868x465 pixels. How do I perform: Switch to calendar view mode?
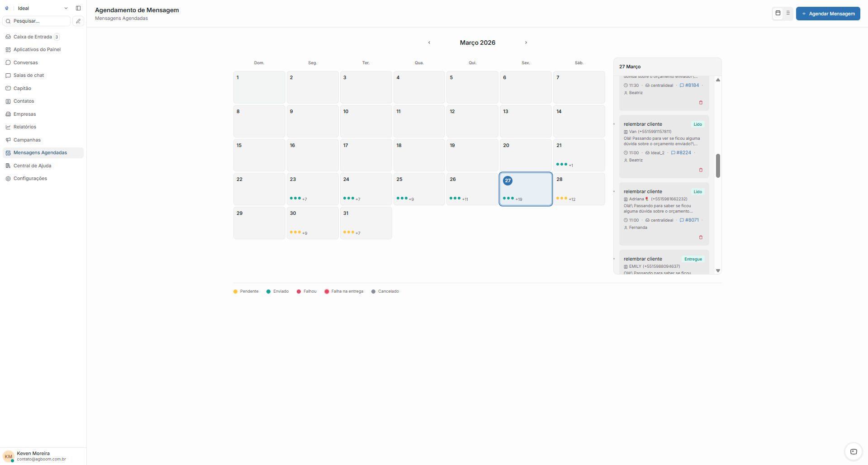(x=778, y=13)
